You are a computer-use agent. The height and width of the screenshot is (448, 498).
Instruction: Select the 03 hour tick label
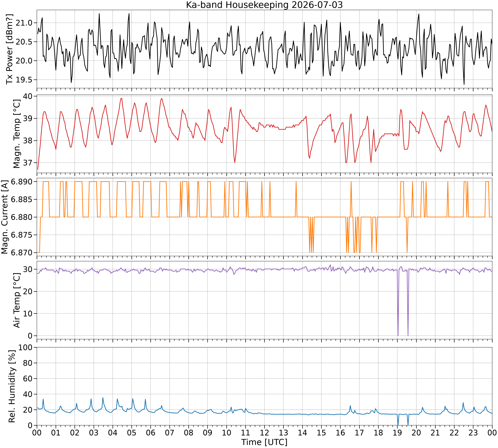click(x=94, y=433)
